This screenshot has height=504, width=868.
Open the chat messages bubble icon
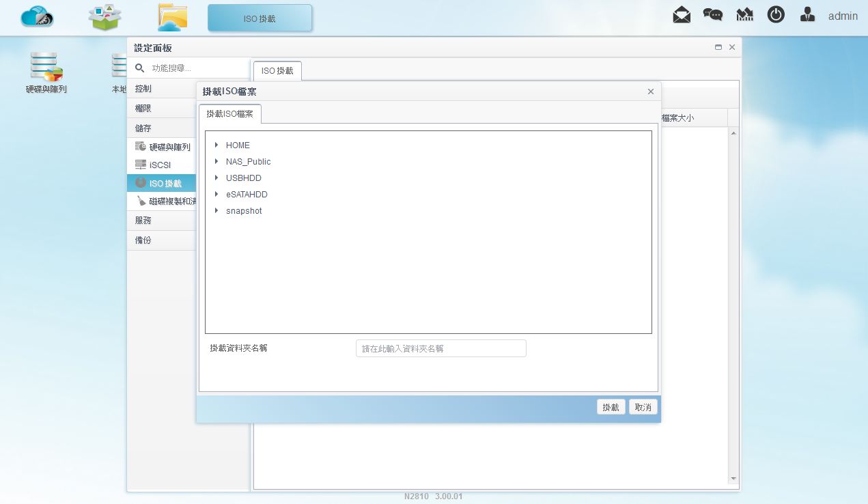click(x=713, y=15)
